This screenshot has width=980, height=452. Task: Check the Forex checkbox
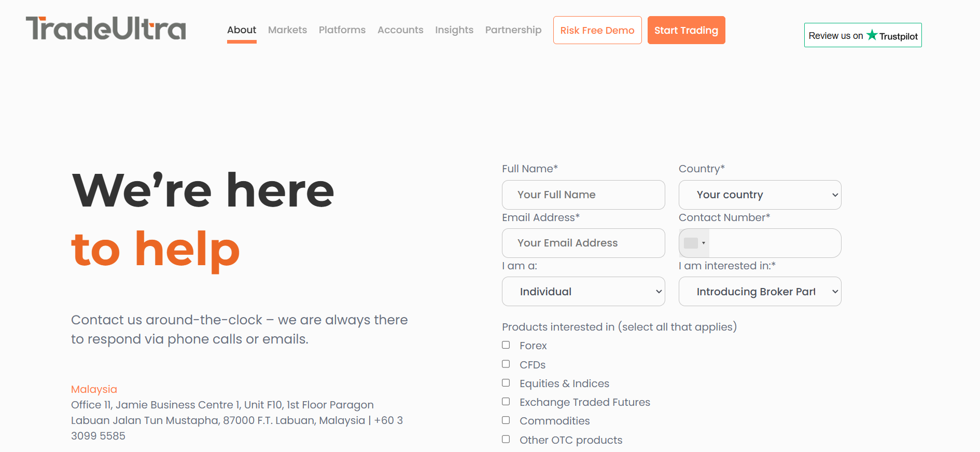click(x=506, y=345)
